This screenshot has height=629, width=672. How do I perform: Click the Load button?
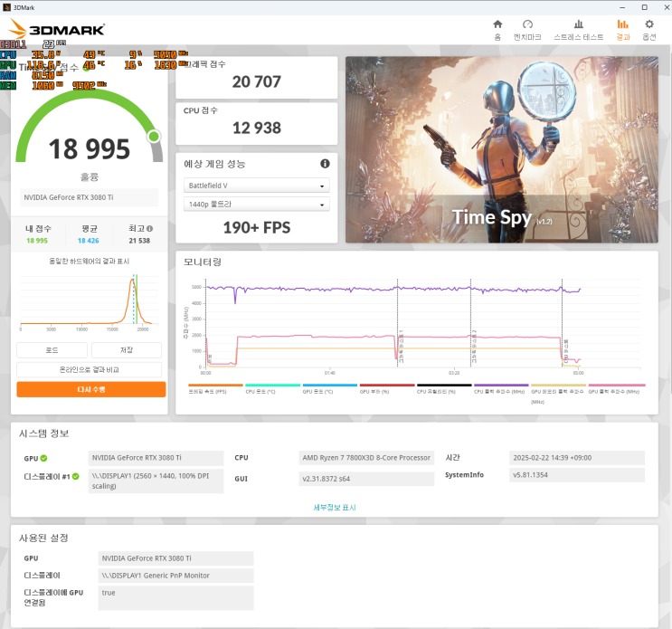click(x=52, y=350)
